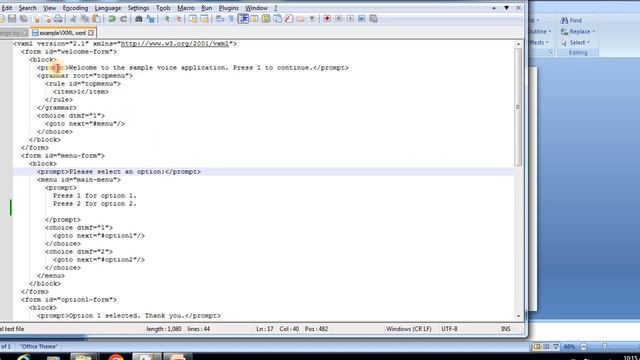
Task: Open the Drawing group dialog launcher in PowerPoint
Action: click(551, 53)
